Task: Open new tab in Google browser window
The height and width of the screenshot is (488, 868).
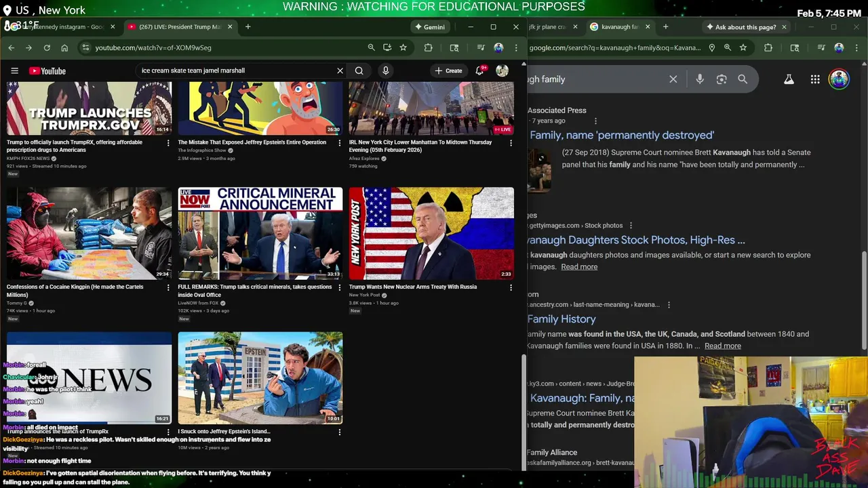Action: [x=665, y=26]
